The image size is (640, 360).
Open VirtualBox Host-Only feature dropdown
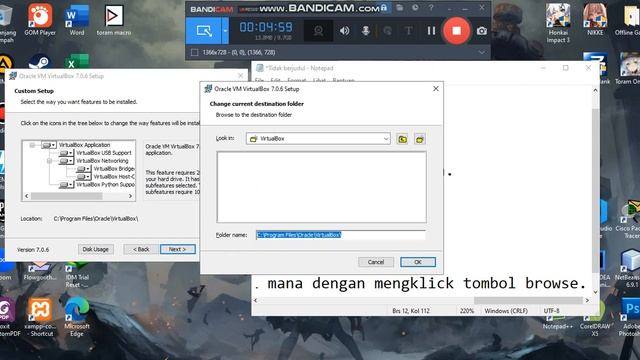pyautogui.click(x=83, y=177)
